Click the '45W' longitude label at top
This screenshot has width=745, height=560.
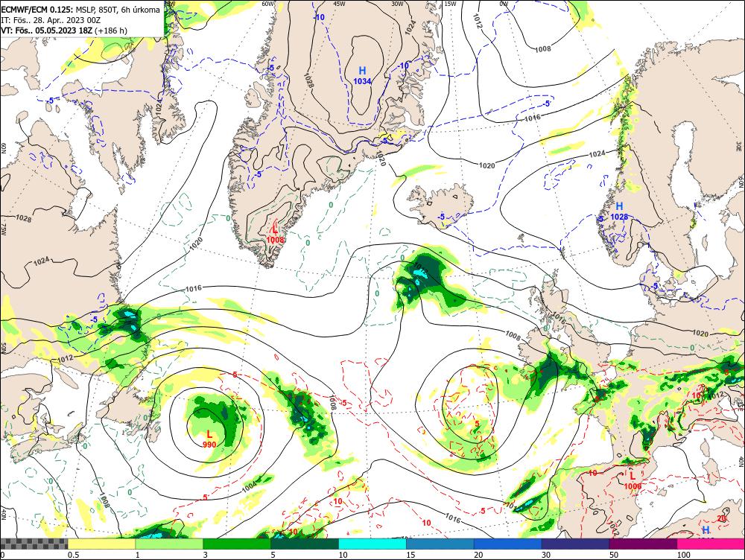tap(339, 4)
